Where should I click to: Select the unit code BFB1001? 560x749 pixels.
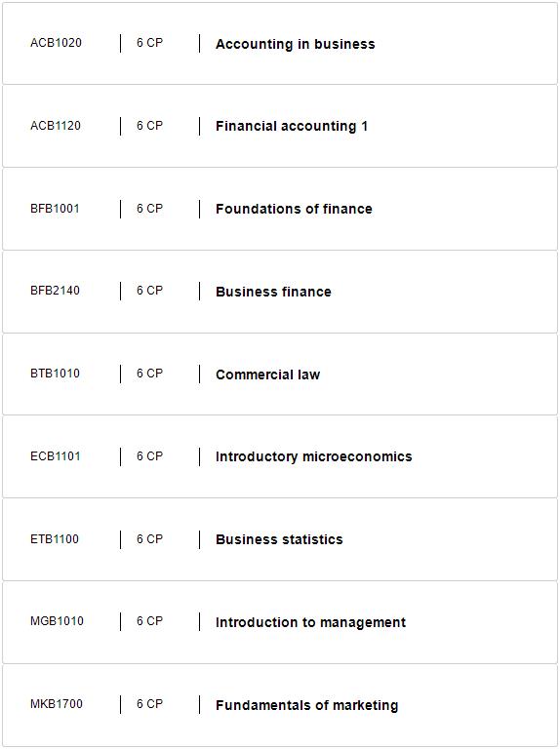coord(55,209)
